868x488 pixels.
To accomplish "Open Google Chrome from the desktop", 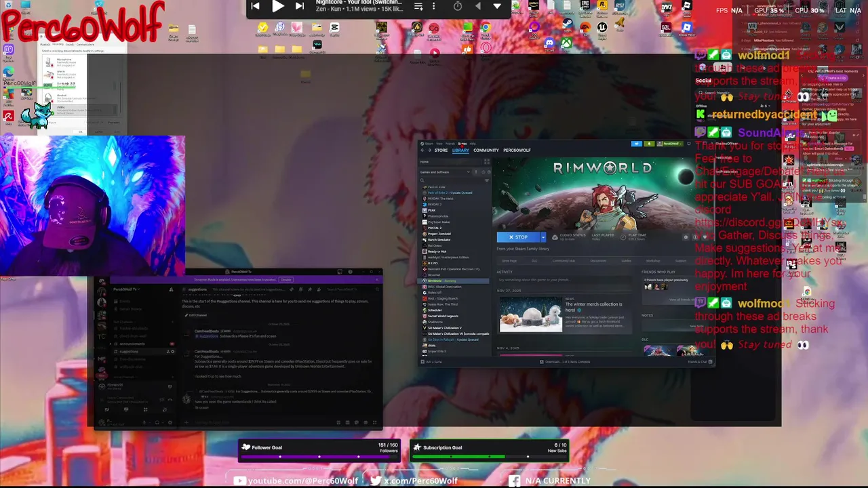I will 486,29.
